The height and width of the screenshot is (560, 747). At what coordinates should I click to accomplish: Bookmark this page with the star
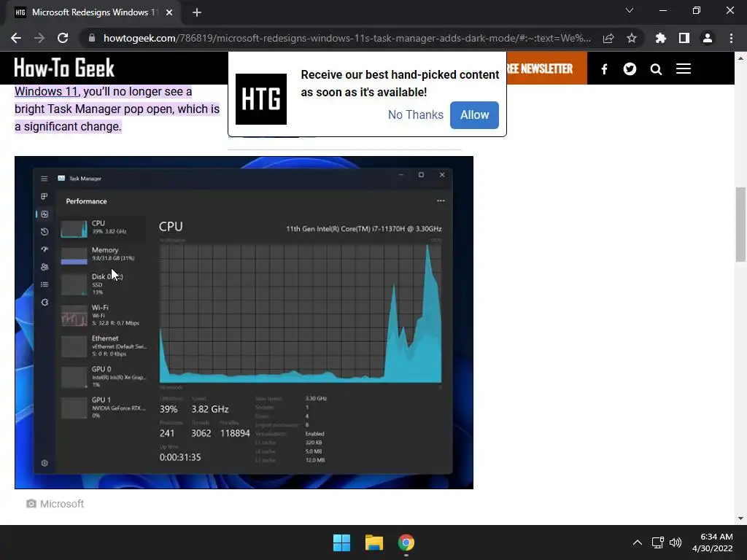pos(631,38)
